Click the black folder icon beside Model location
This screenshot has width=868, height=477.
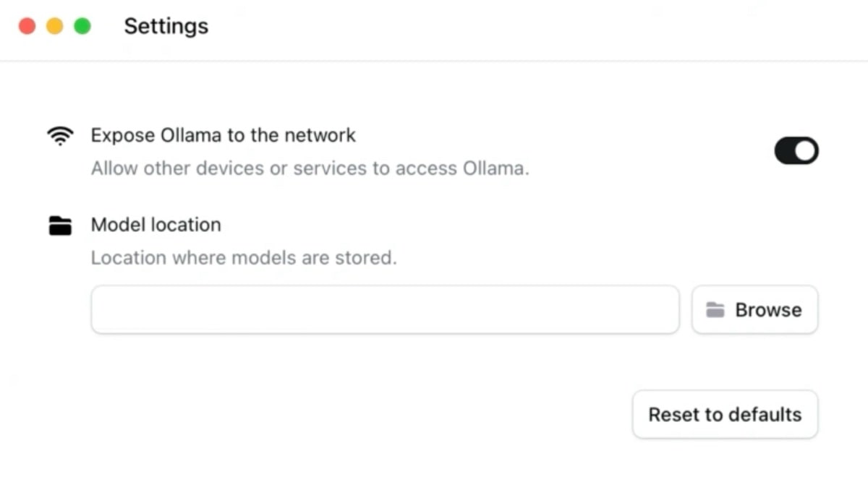pyautogui.click(x=60, y=225)
